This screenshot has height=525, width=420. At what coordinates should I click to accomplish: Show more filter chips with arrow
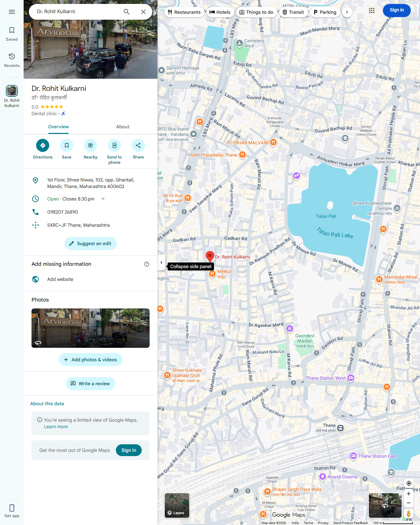347,12
